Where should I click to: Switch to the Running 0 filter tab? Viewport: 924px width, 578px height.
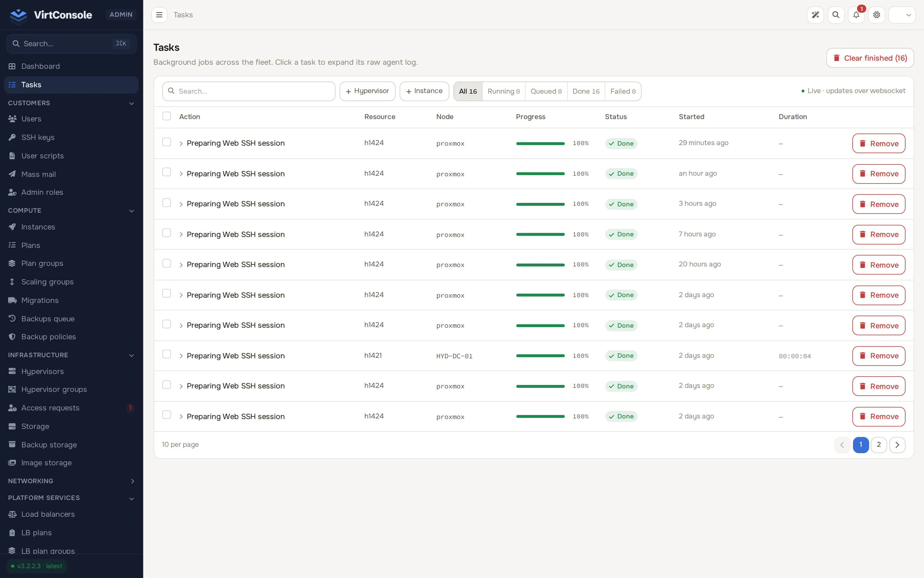coord(504,91)
